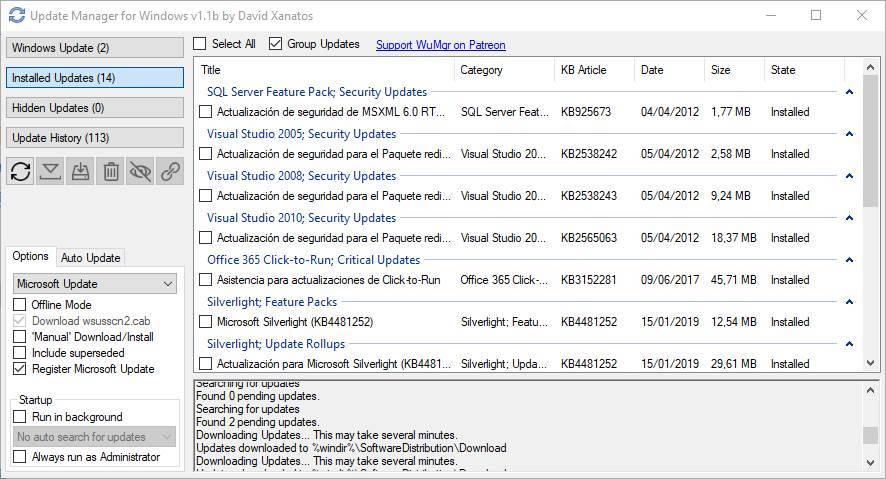Enable Always run as Administrator
886x479 pixels.
pos(20,456)
